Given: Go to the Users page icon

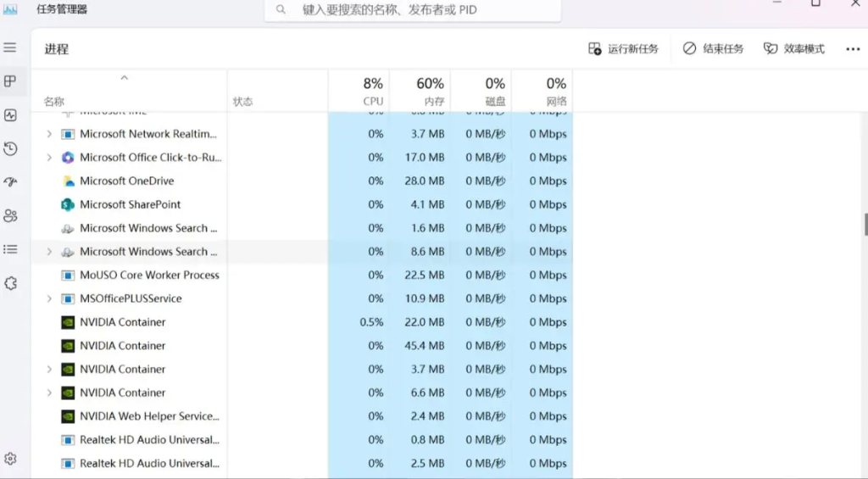Looking at the screenshot, I should pyautogui.click(x=10, y=215).
